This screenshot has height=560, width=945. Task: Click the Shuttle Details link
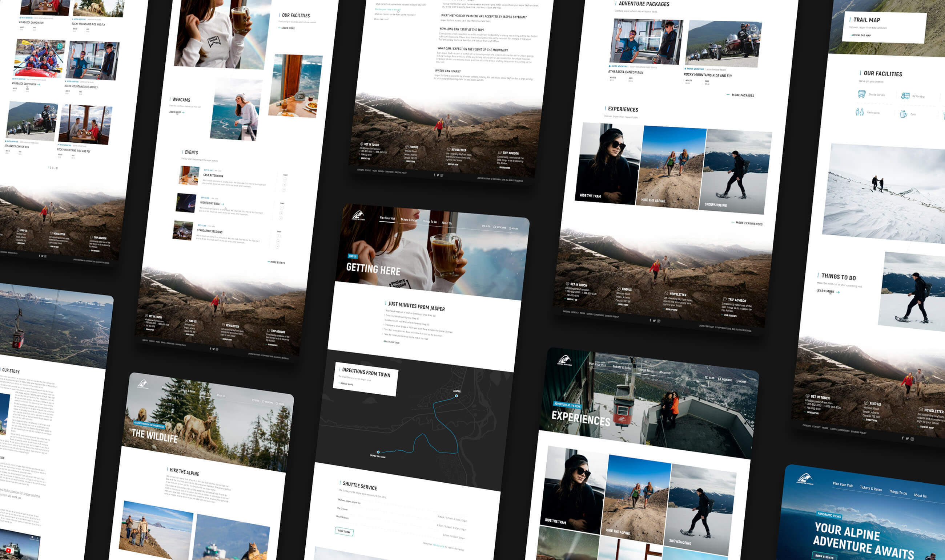(x=391, y=342)
